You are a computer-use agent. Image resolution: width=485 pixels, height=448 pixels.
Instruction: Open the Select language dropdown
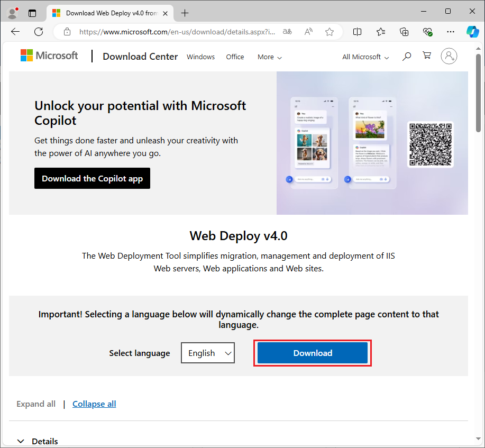(208, 353)
